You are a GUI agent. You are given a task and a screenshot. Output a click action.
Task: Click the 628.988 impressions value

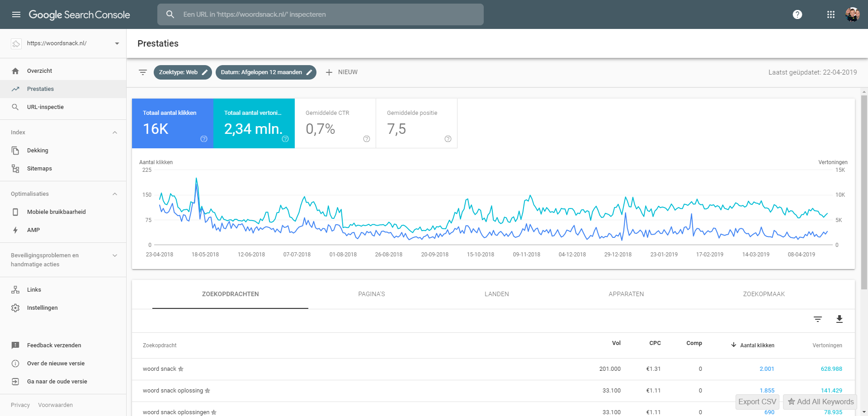831,369
